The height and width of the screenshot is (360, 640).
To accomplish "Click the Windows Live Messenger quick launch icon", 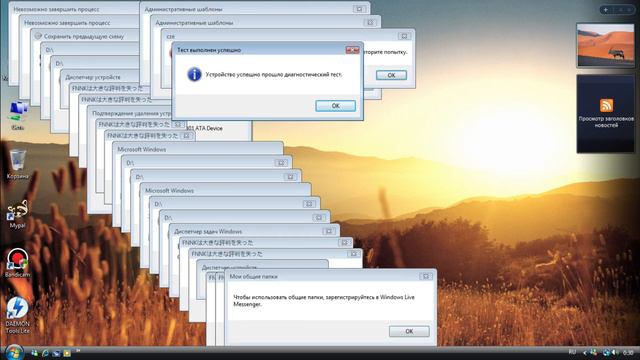I will point(35,353).
